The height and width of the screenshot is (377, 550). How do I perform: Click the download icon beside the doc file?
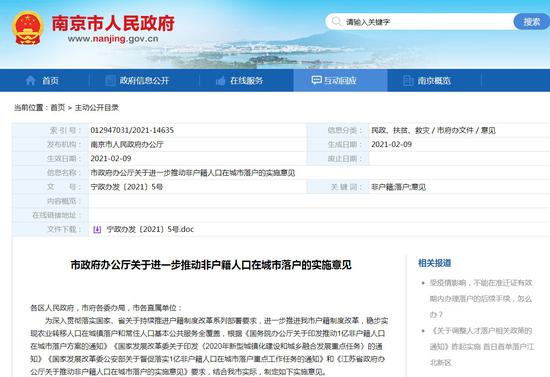pos(97,229)
